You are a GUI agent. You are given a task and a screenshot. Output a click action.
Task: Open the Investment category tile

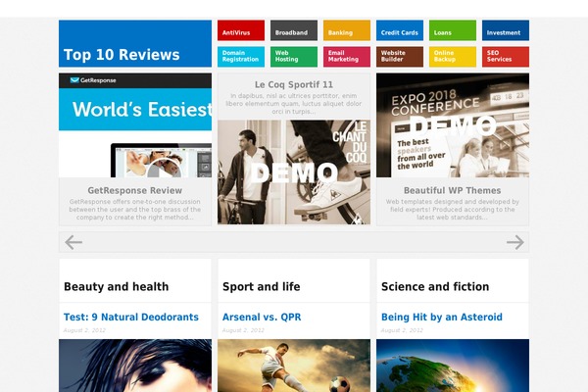point(506,30)
